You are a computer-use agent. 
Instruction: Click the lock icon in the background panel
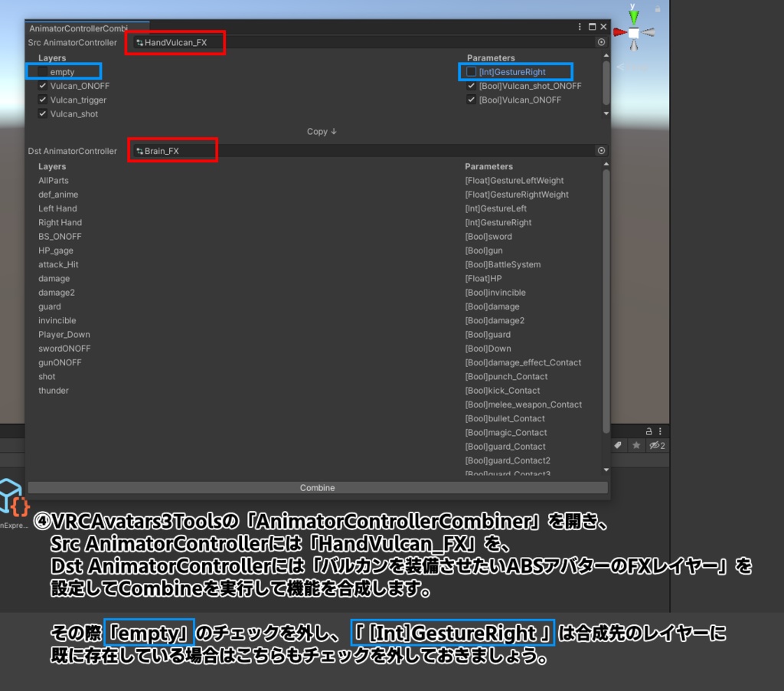click(648, 431)
